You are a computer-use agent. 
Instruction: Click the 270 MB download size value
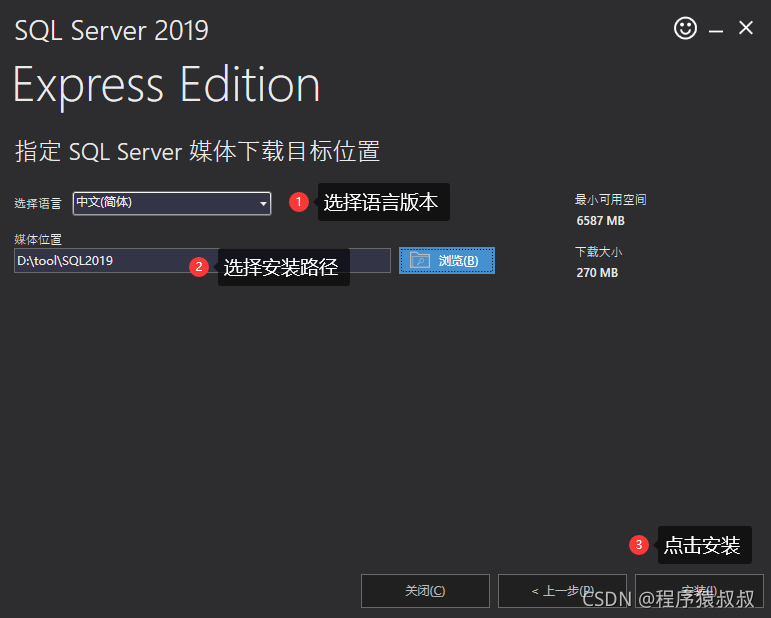[x=597, y=273]
